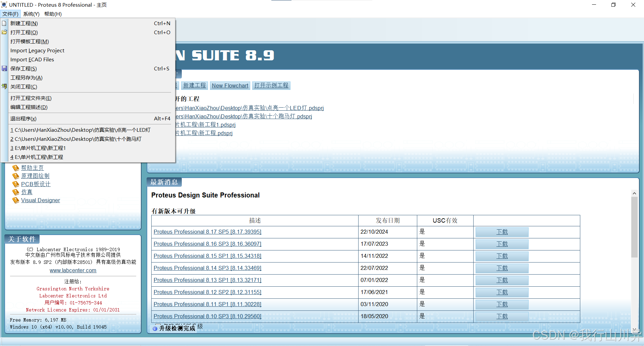Image resolution: width=644 pixels, height=346 pixels.
Task: Open the 帮助主页 help link
Action: coord(33,168)
